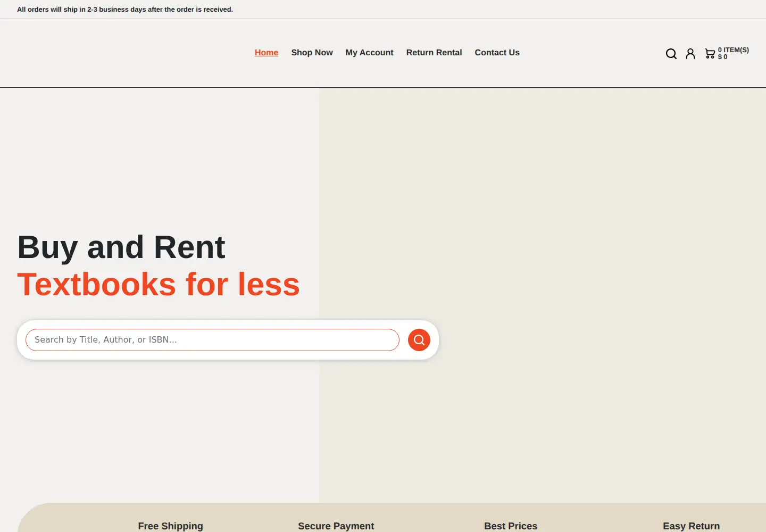Screen dimensions: 766x532
Task: Focus the Title, Author, or ISBN search field
Action: [x=212, y=340]
